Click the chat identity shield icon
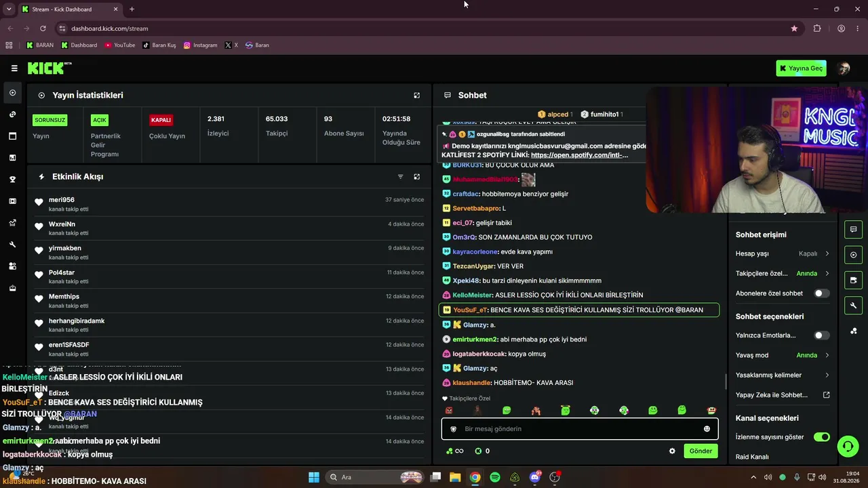The image size is (868, 488). coord(453,429)
